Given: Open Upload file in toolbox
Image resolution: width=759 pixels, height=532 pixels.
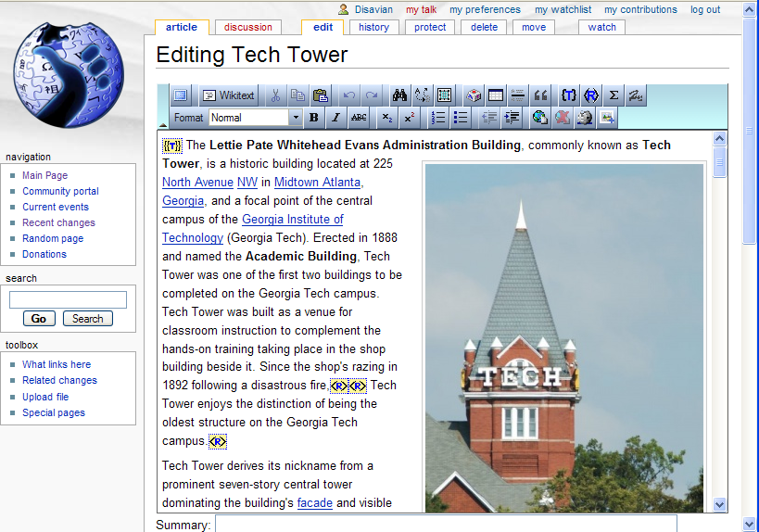Looking at the screenshot, I should pyautogui.click(x=45, y=397).
